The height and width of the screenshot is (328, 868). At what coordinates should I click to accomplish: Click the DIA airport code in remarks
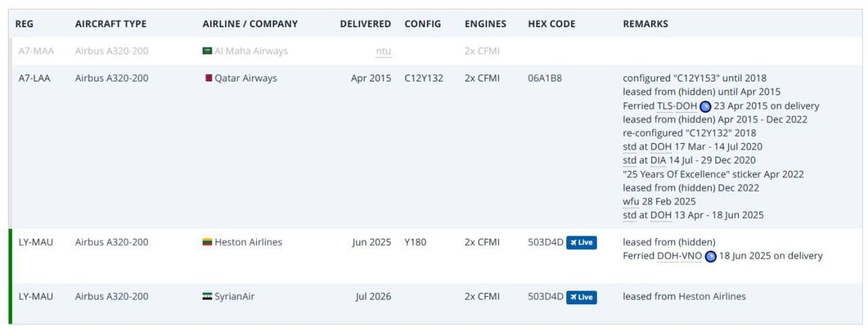point(658,160)
